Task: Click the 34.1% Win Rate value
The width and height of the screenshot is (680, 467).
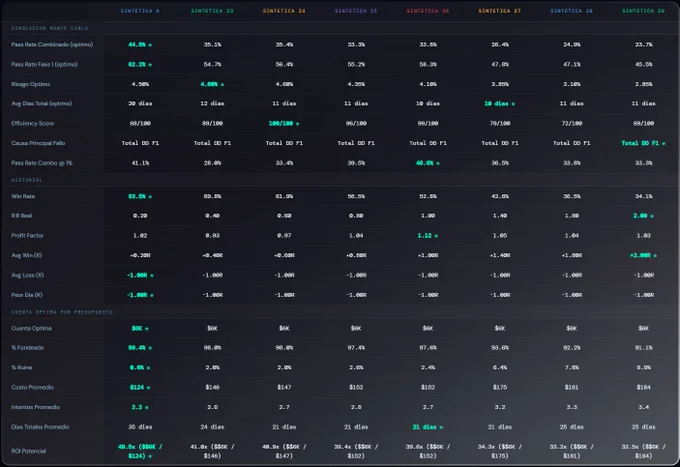Action: [644, 196]
